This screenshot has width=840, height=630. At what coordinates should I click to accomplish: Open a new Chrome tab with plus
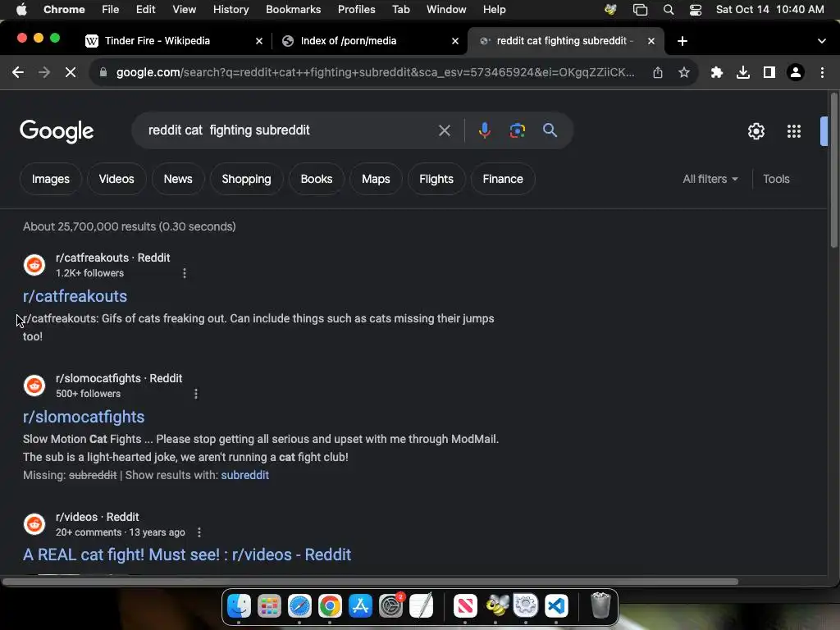[682, 41]
